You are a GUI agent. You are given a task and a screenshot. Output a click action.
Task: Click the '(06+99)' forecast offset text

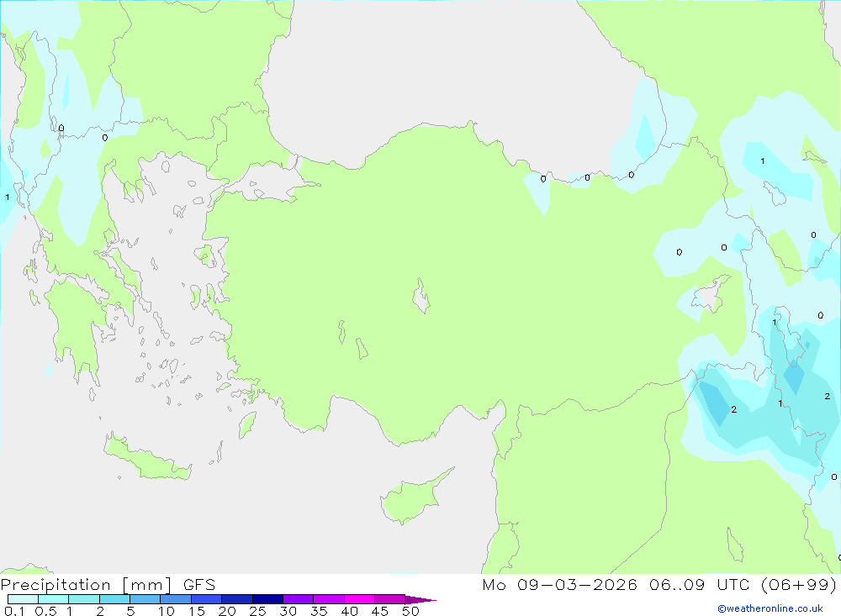[x=799, y=585]
